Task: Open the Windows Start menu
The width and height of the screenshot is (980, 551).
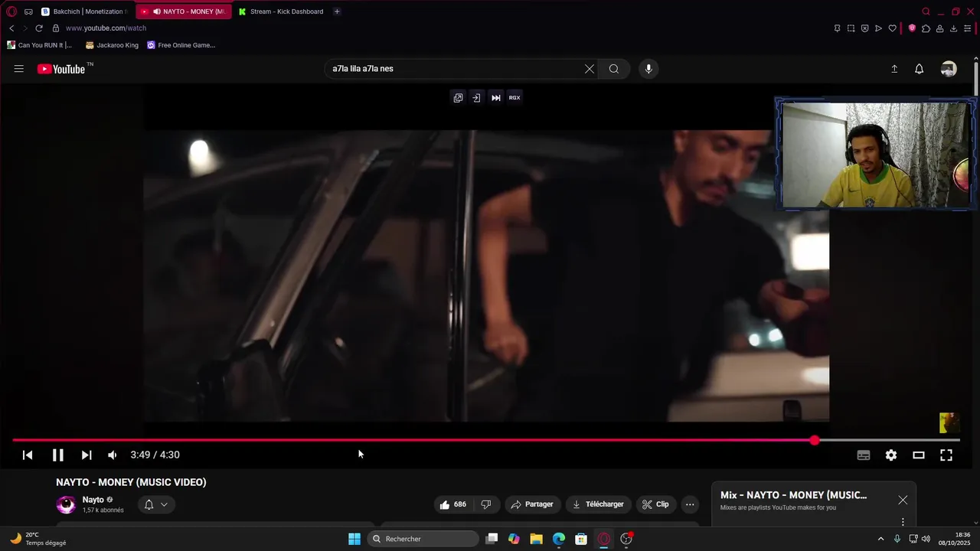Action: click(354, 539)
